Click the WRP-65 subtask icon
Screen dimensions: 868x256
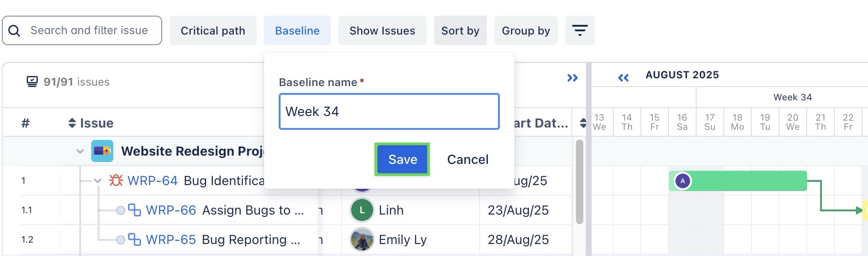point(134,239)
